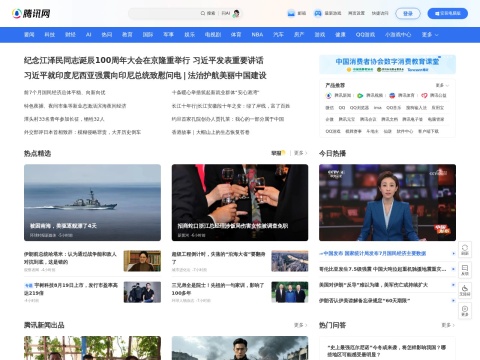This screenshot has width=480, height=360.
Task: Open 国家统计局发布7月国民经济 video link
Action: pos(373,253)
